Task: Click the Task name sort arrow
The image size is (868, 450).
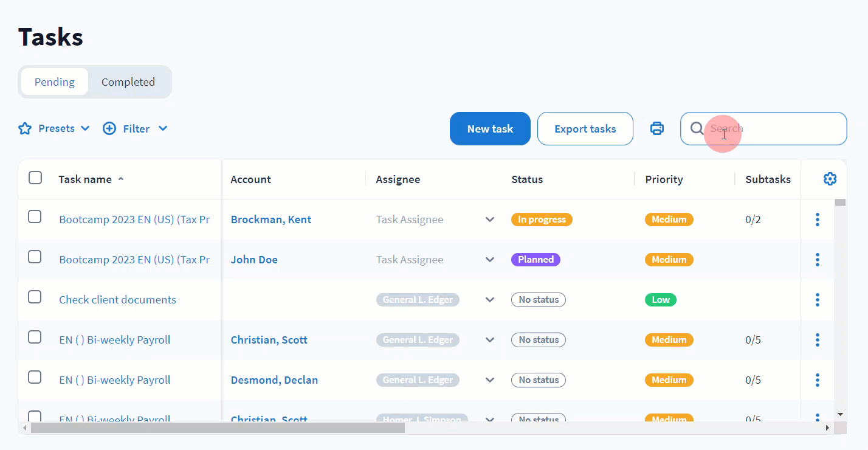Action: pos(121,179)
